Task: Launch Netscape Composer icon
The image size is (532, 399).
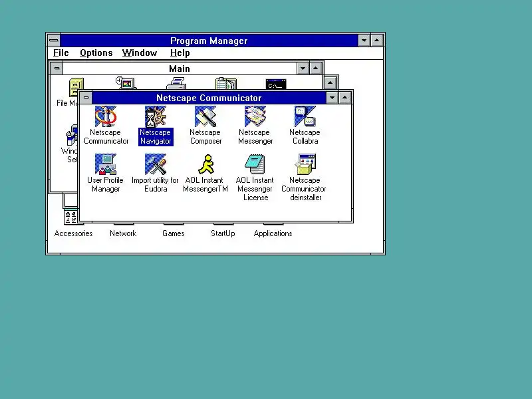Action: (x=205, y=116)
